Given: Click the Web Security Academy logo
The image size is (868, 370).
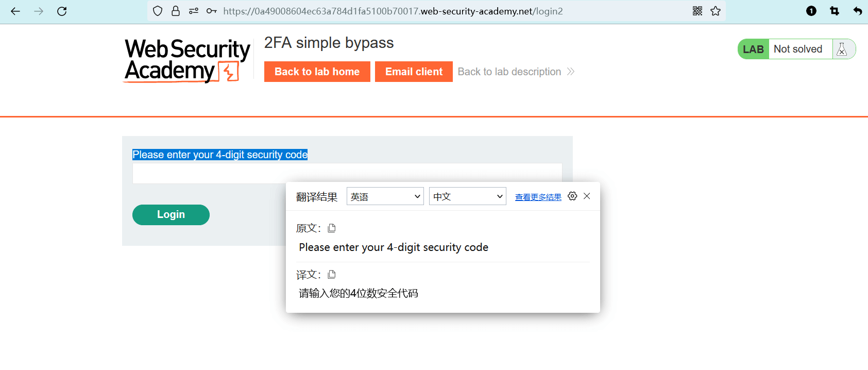Looking at the screenshot, I should [x=187, y=61].
